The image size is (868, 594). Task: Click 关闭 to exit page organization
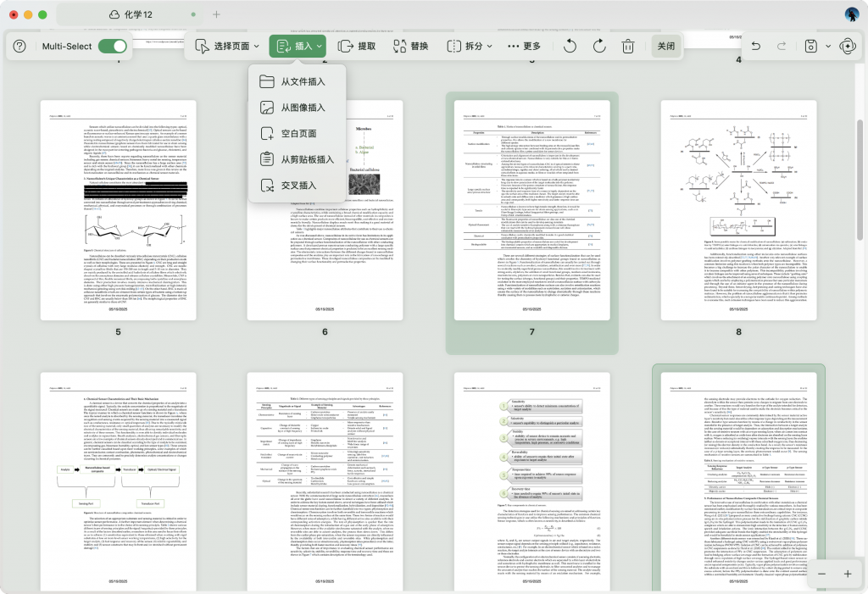tap(666, 47)
